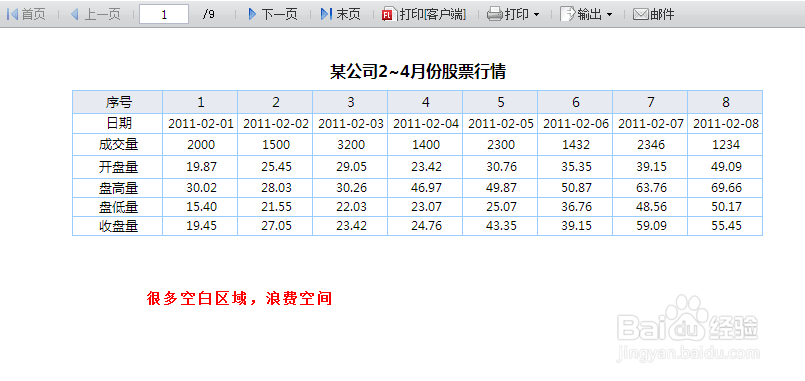Viewport: 805px width, 381px height.
Task: Click the printer icon
Action: coord(494,14)
